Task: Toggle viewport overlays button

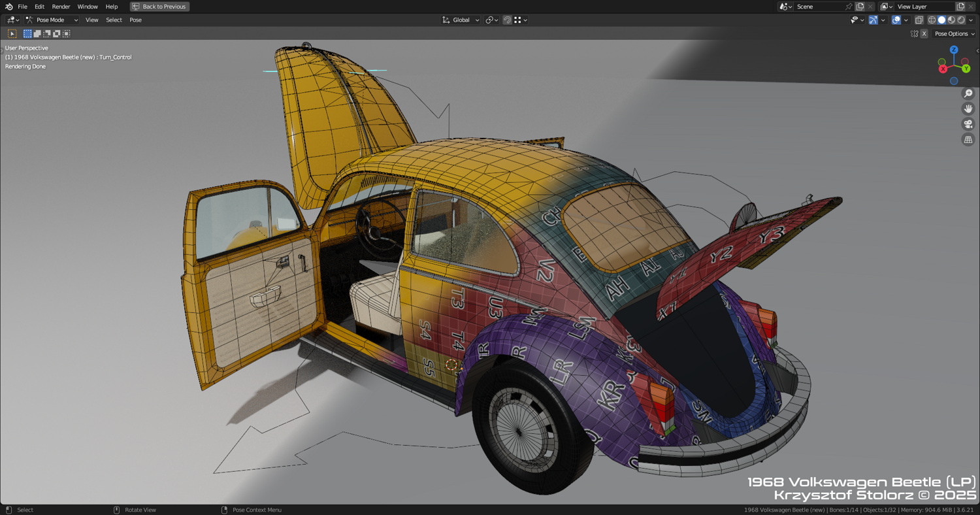Action: pos(896,20)
